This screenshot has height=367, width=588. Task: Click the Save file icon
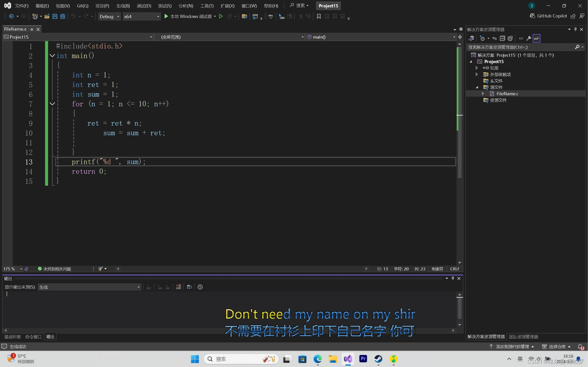click(x=55, y=16)
